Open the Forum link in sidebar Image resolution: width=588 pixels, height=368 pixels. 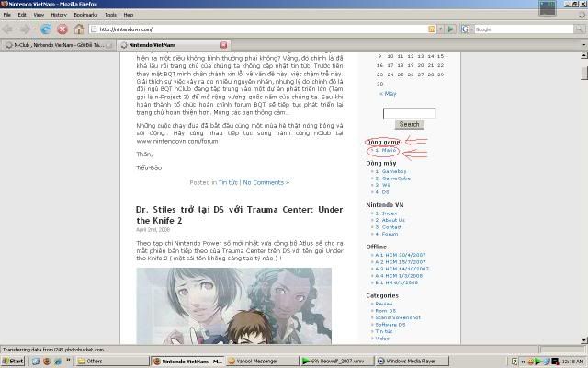pyautogui.click(x=387, y=234)
